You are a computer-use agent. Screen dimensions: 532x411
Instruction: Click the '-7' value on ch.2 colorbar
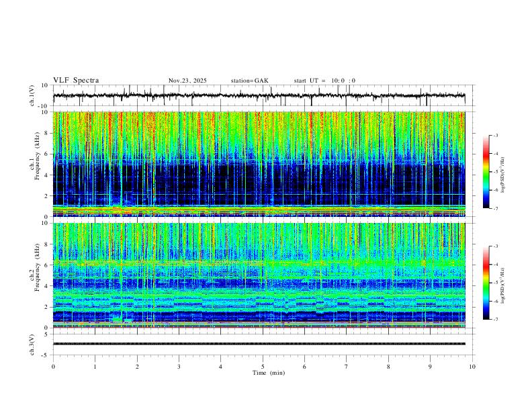point(495,319)
